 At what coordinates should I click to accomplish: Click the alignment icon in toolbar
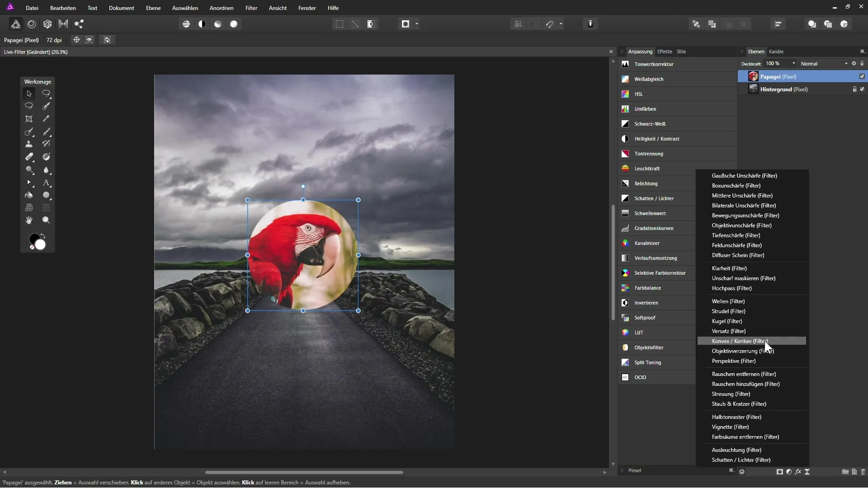tap(778, 24)
